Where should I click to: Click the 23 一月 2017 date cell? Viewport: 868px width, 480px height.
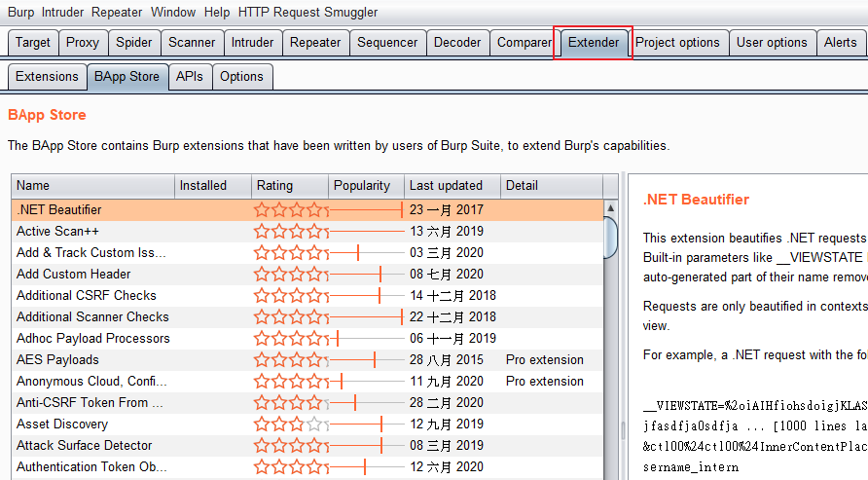447,210
